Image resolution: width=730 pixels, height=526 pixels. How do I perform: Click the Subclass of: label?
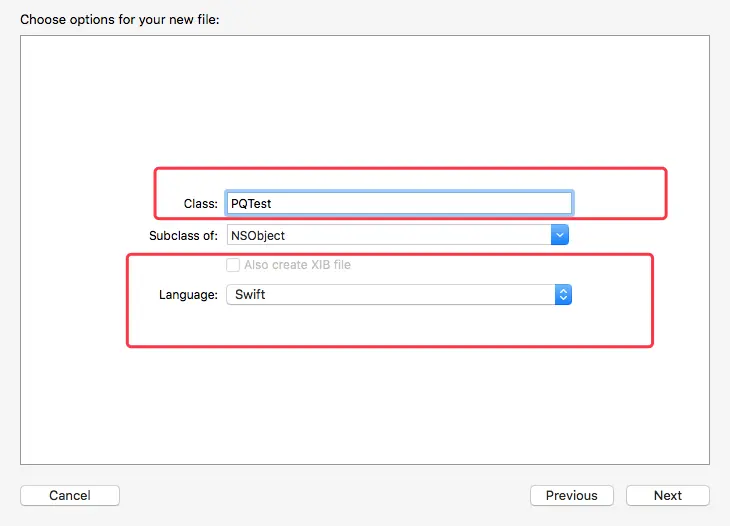[x=183, y=235]
